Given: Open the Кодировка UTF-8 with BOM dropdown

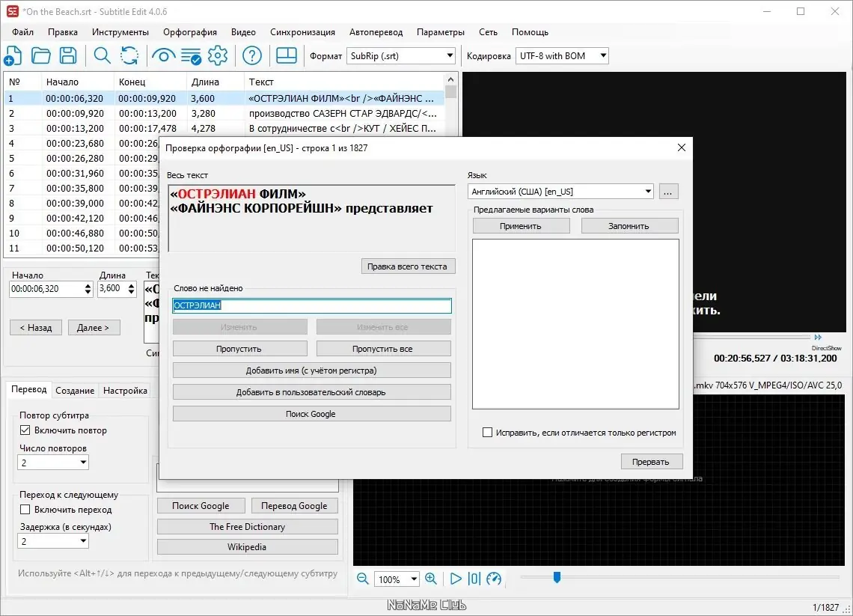Looking at the screenshot, I should click(x=562, y=56).
